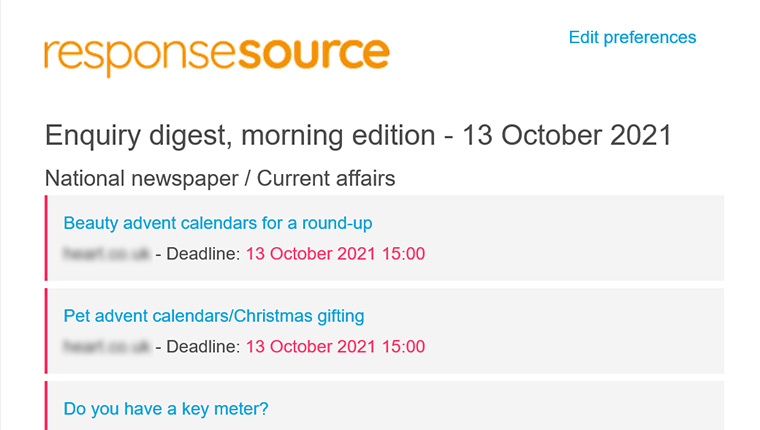
Task: Click blurred source name in Pet advent enquiry
Action: 107,347
